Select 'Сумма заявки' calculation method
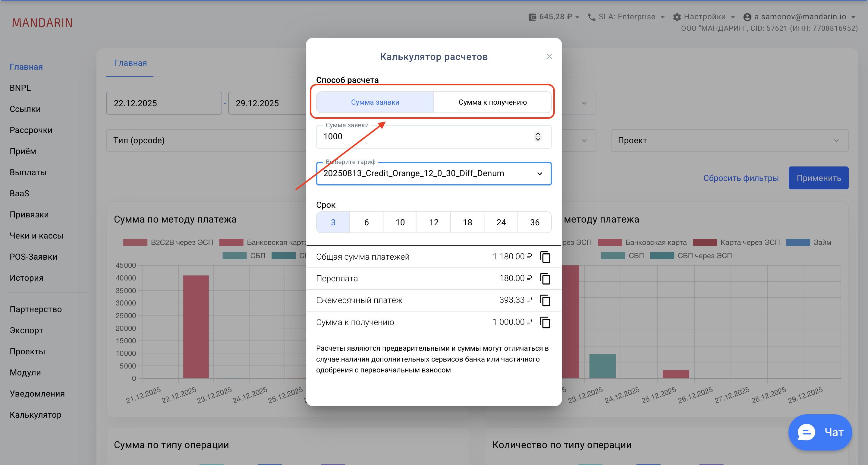Viewport: 868px width, 465px height. click(x=375, y=102)
